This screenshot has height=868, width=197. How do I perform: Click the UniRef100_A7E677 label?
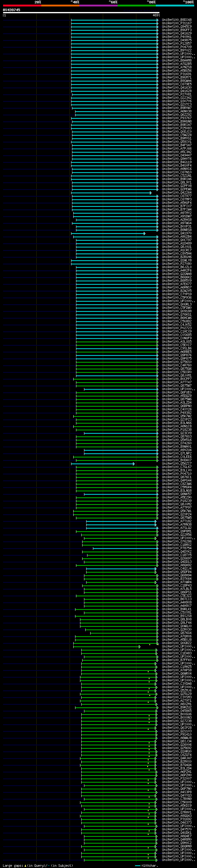(x=177, y=284)
